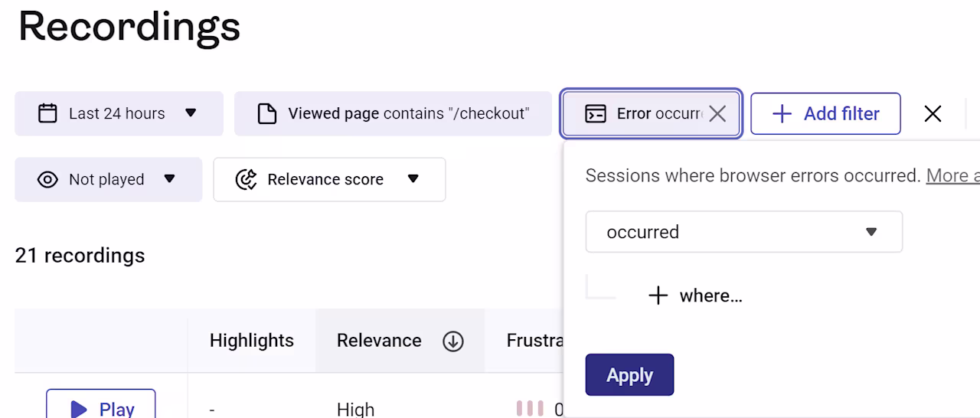Image resolution: width=980 pixels, height=418 pixels.
Task: Open the Last 24 hours date filter
Action: pyautogui.click(x=119, y=113)
